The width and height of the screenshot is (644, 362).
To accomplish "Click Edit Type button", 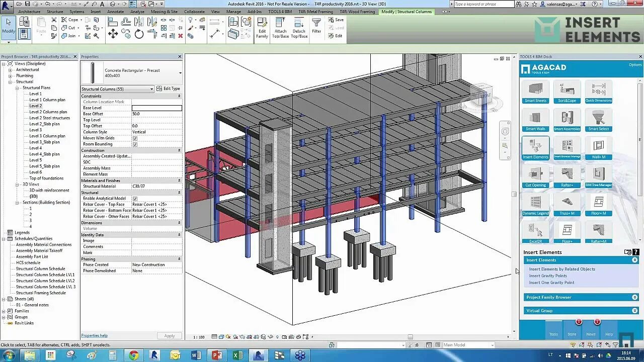I will coord(168,89).
